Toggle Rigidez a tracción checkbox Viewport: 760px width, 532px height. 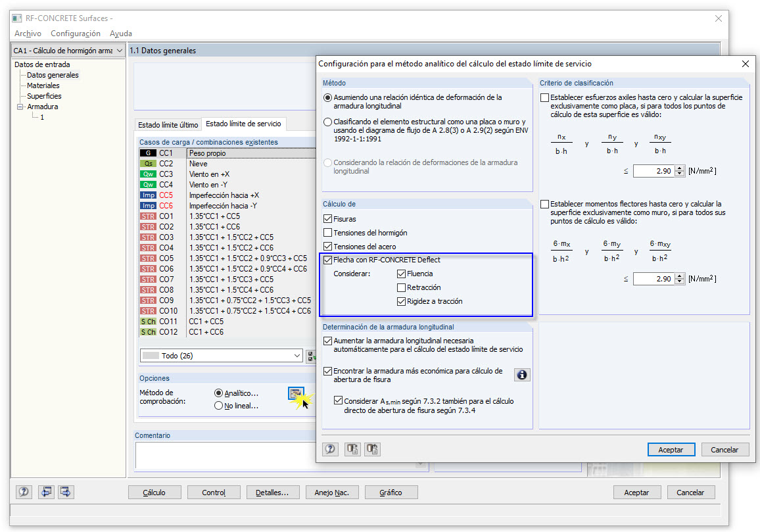click(401, 301)
